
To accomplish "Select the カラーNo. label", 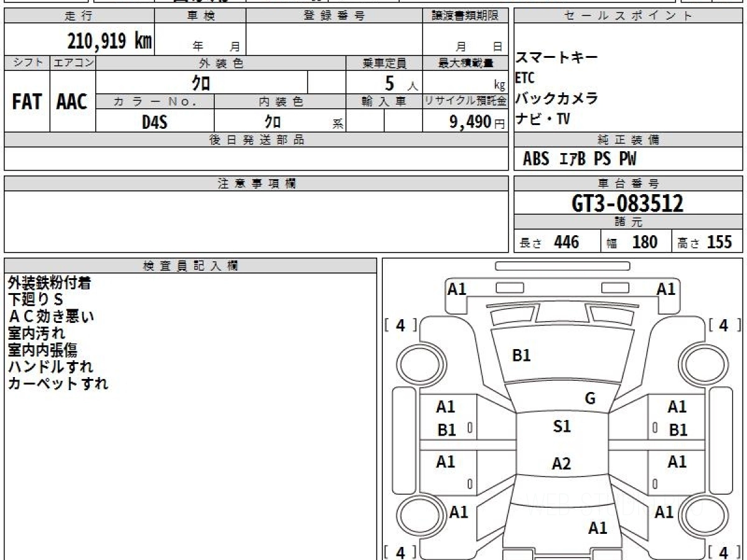I will click(155, 101).
